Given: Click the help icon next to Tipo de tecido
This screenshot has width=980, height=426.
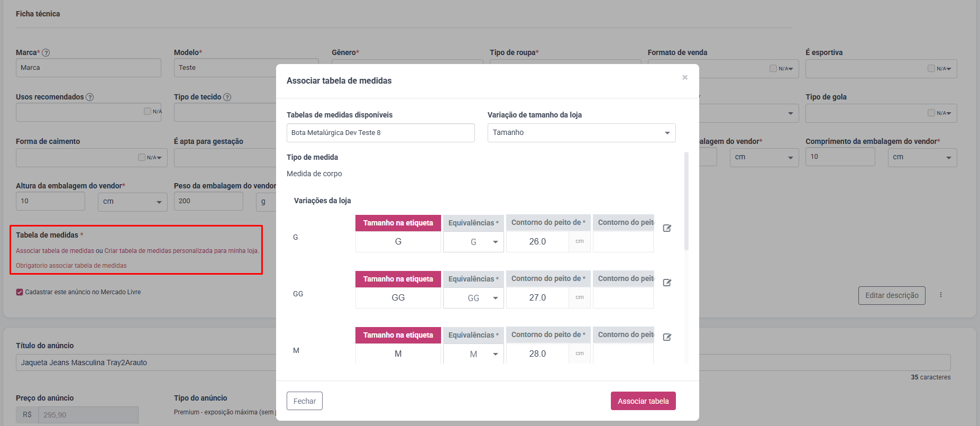Looking at the screenshot, I should [227, 97].
